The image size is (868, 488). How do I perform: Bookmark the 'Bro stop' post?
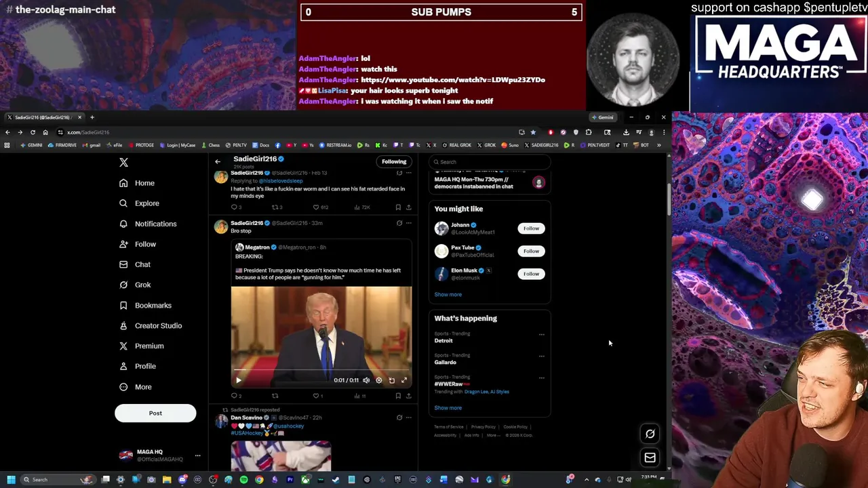[398, 396]
